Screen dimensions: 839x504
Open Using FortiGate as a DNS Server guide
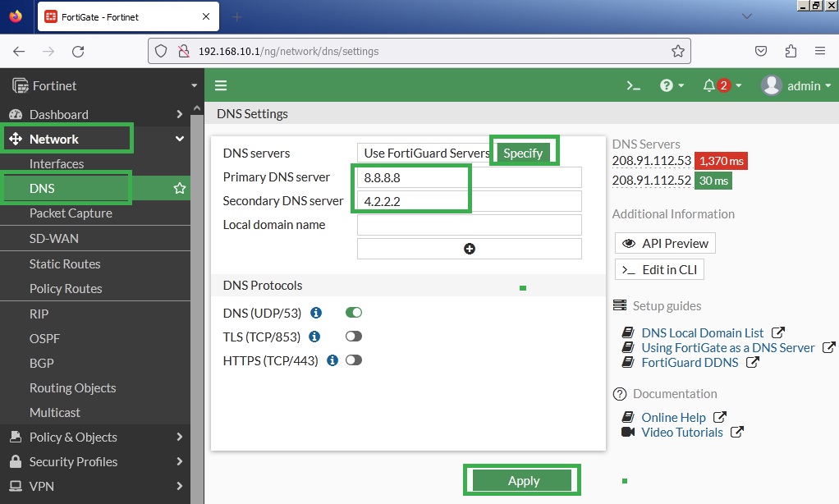pos(727,348)
